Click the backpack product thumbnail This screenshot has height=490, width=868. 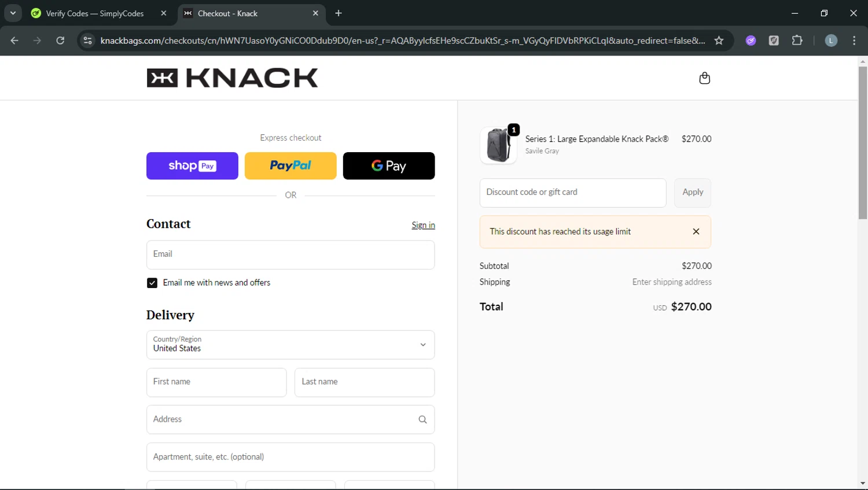[x=498, y=145]
